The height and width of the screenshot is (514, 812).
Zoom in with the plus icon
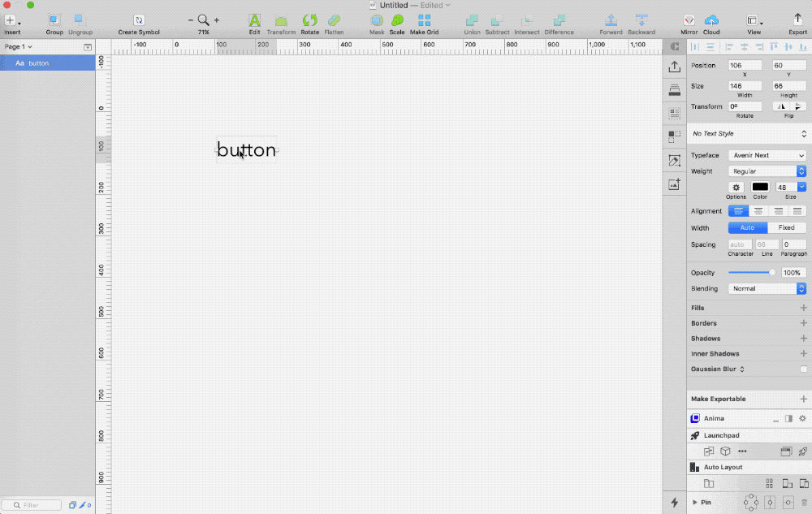coord(217,20)
